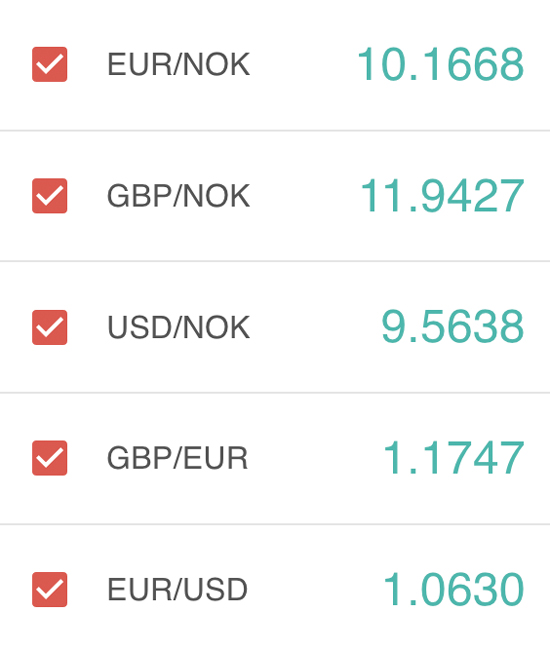Click the 1.1747 rate value
550x650 pixels.
[x=454, y=458]
